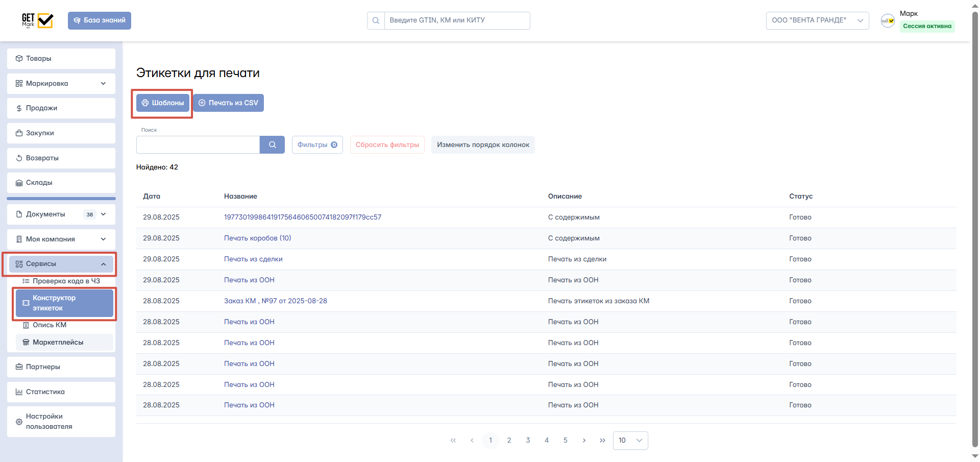Click Изменить порядок колонок

pyautogui.click(x=483, y=145)
